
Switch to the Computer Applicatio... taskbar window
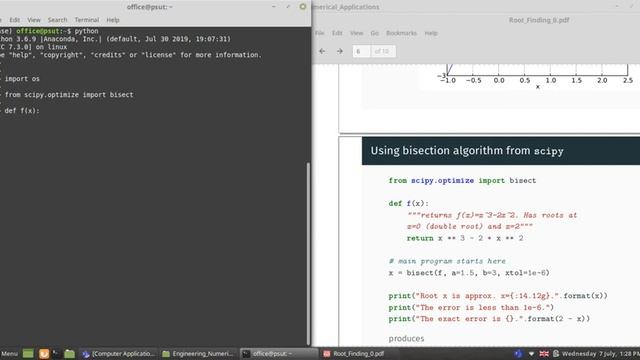[x=119, y=354]
